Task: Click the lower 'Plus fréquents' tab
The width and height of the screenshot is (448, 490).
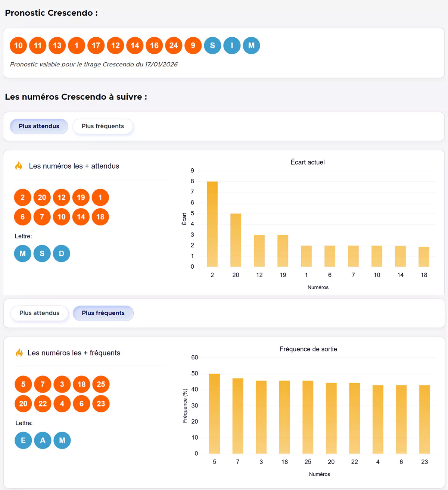Action: pyautogui.click(x=103, y=313)
